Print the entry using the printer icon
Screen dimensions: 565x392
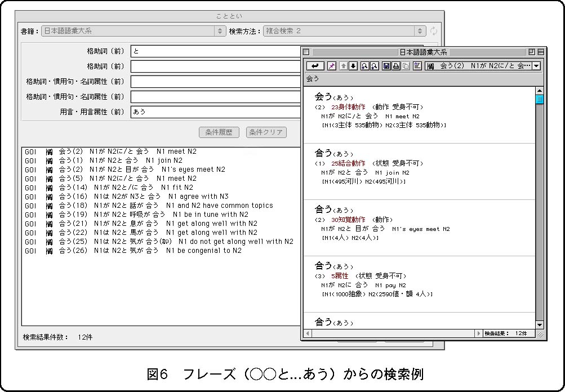click(395, 66)
